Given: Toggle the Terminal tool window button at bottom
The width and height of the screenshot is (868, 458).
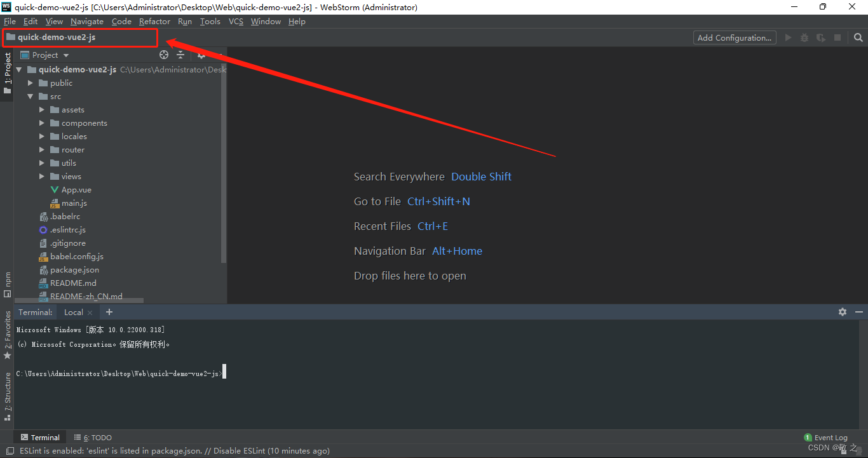Looking at the screenshot, I should [40, 437].
